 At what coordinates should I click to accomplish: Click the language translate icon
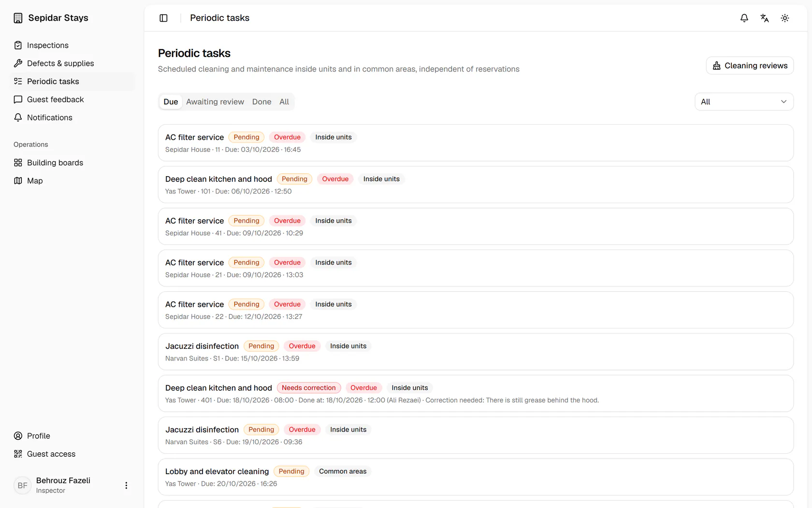click(765, 18)
